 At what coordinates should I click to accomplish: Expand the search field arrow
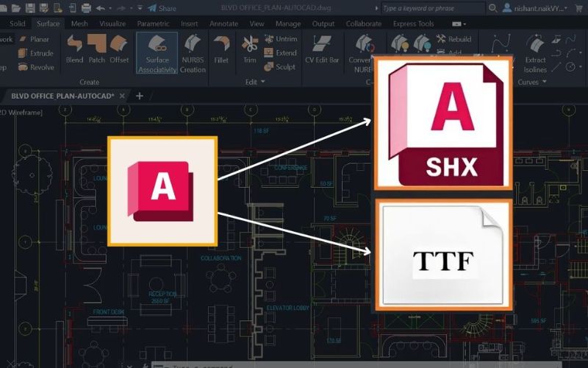coord(376,8)
